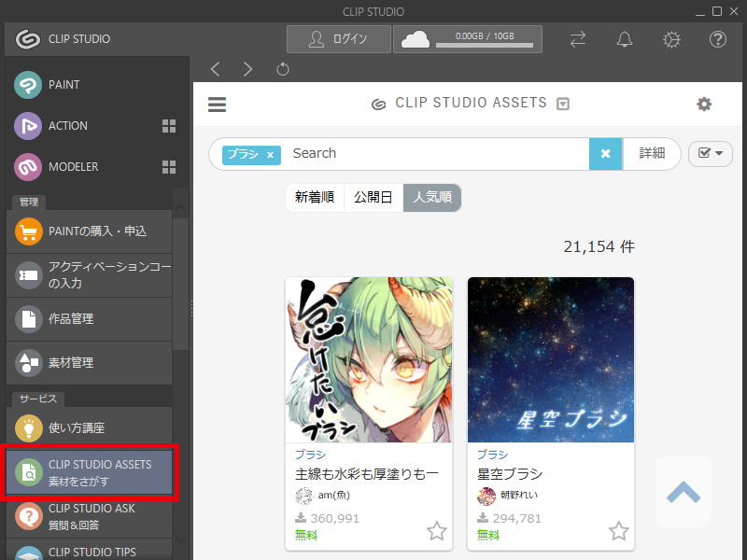Image resolution: width=747 pixels, height=560 pixels.
Task: Click the help question mark icon
Action: pos(717,39)
